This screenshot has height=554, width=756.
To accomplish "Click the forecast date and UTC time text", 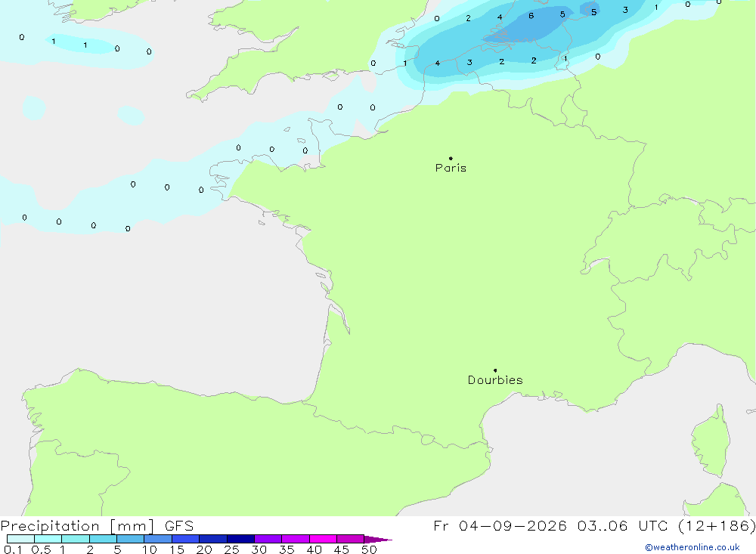I will click(594, 526).
